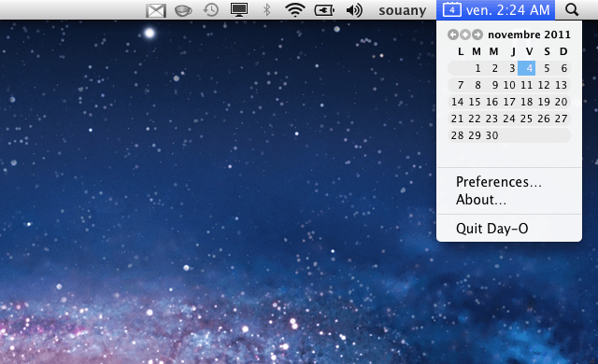Click the novembre 2011 month title
598x364 pixels.
pos(530,35)
